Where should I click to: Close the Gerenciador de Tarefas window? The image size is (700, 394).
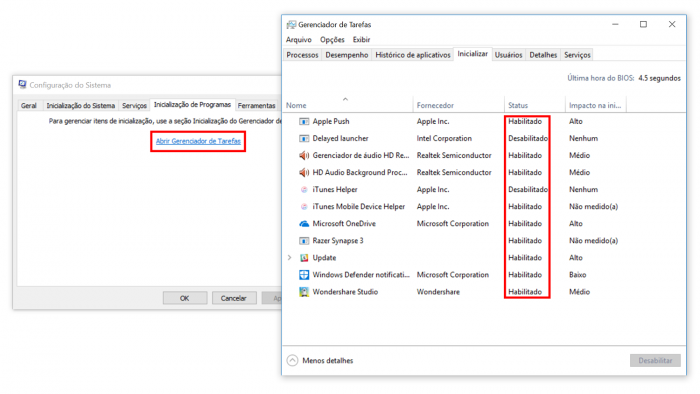click(672, 25)
